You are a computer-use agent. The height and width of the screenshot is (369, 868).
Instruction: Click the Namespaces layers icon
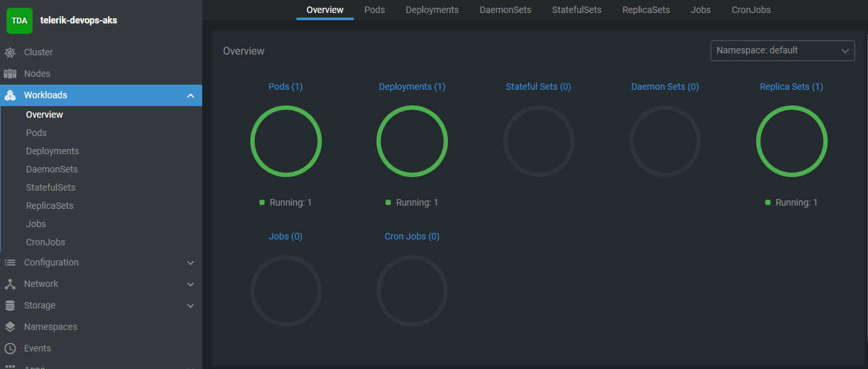[10, 327]
